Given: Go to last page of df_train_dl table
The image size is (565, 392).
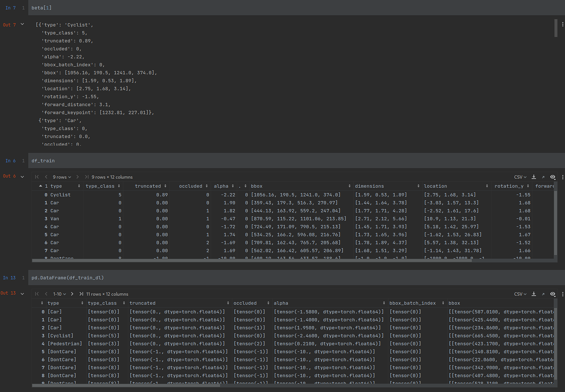Looking at the screenshot, I should coord(81,293).
